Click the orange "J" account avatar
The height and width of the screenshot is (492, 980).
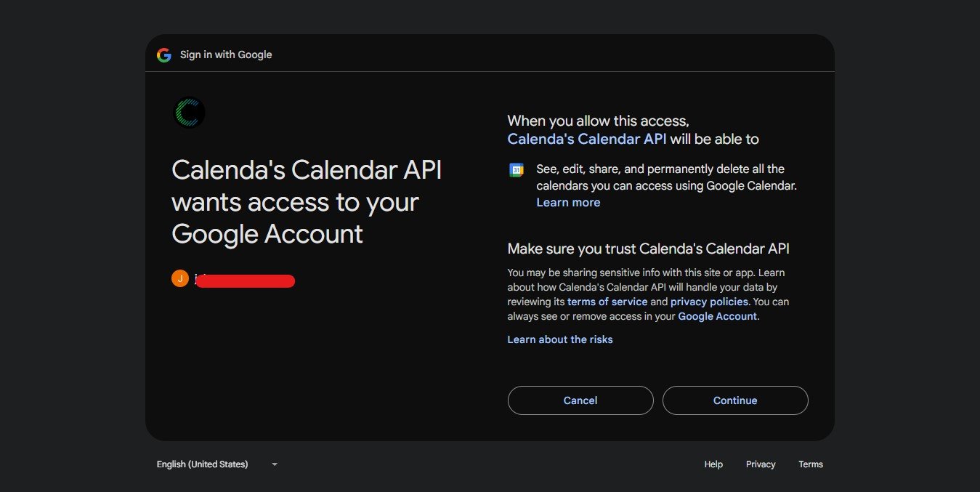point(179,278)
